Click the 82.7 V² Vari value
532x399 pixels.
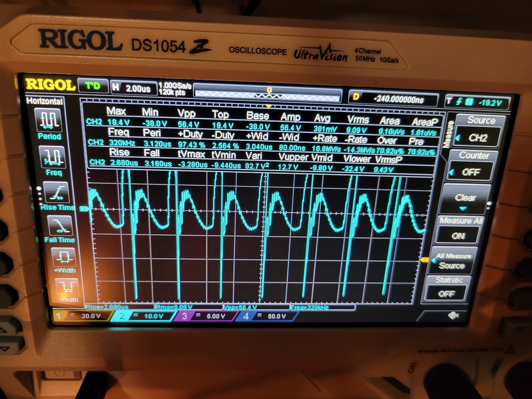(257, 166)
